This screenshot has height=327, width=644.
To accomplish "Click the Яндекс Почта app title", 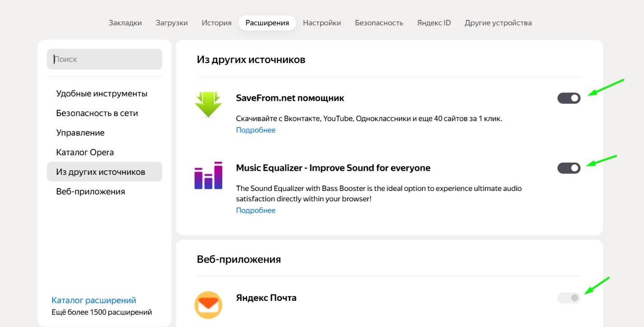I will [x=266, y=298].
